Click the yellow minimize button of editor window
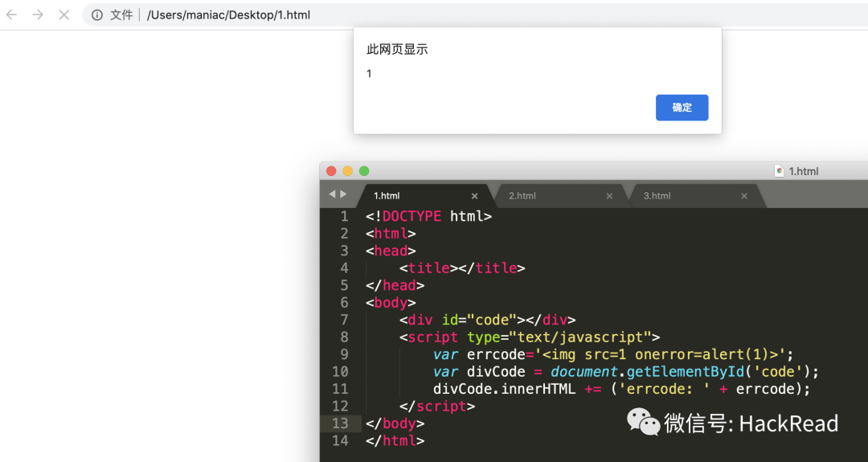 (x=348, y=171)
